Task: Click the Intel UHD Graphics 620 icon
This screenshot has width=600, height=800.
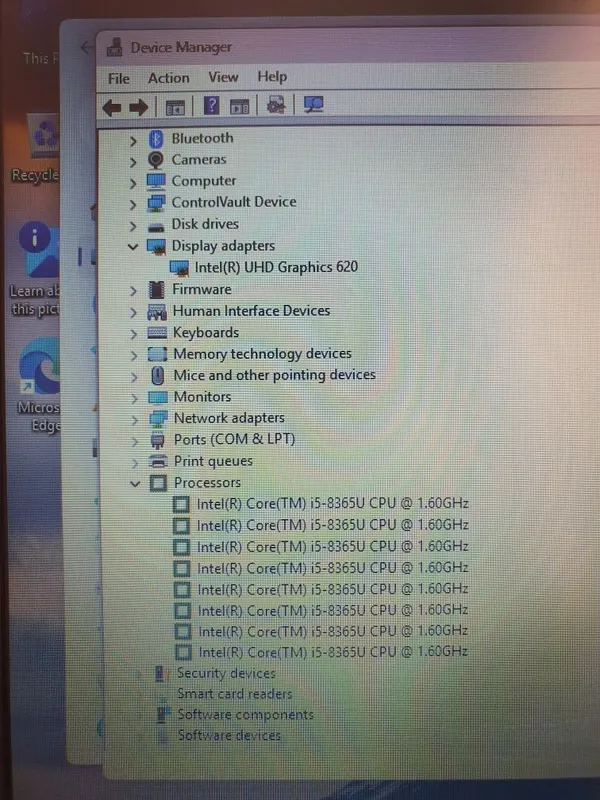Action: (179, 268)
